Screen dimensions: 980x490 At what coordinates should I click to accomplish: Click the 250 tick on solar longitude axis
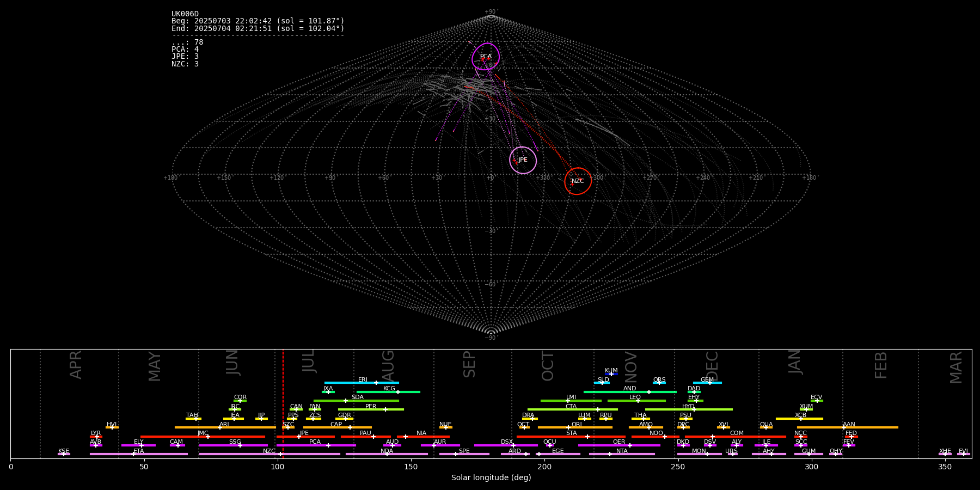pyautogui.click(x=678, y=467)
